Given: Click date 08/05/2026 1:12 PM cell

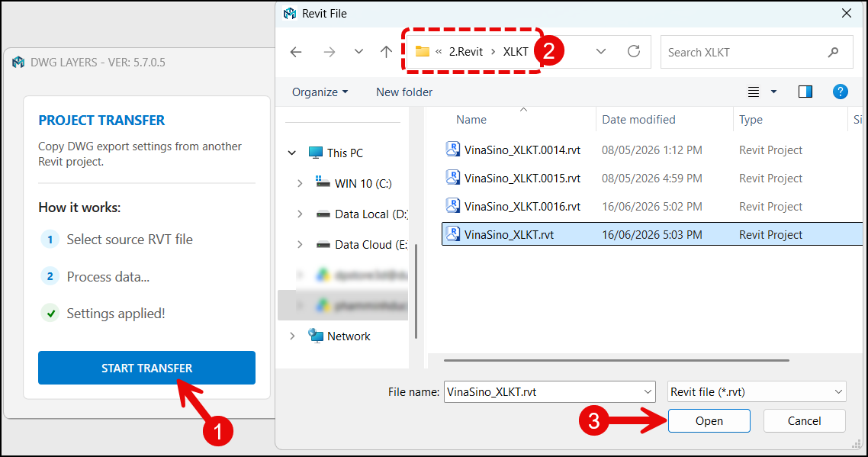Looking at the screenshot, I should [651, 150].
